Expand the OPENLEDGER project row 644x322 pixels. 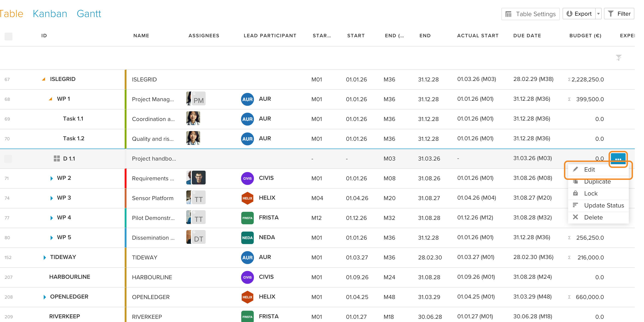tap(44, 297)
